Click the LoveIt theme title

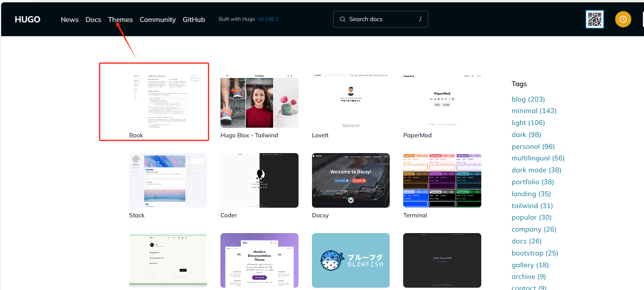pos(320,135)
